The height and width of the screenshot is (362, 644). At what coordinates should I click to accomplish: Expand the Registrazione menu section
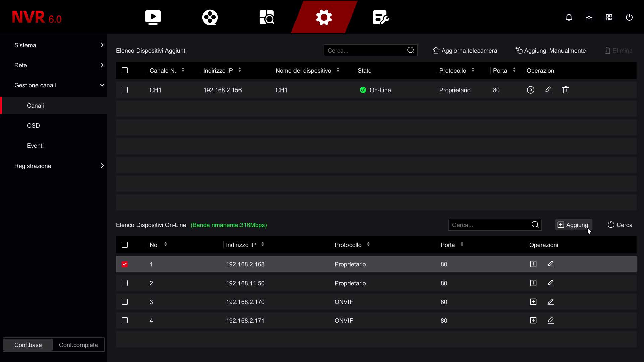[x=59, y=166]
